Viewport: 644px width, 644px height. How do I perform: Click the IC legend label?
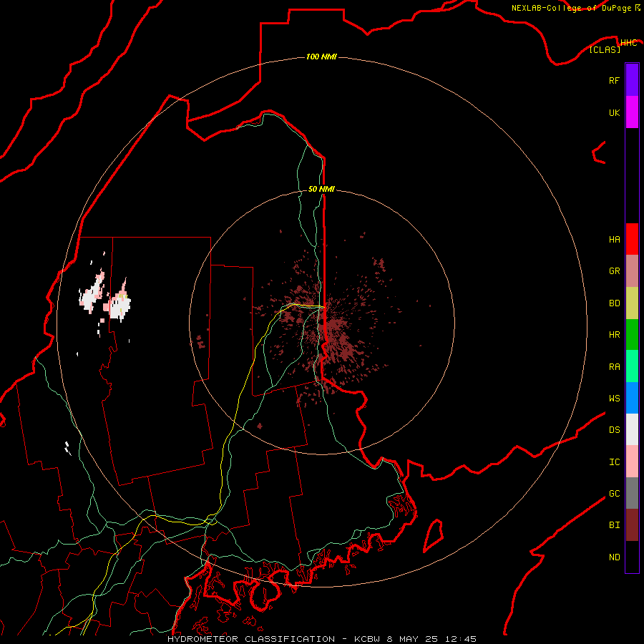(614, 462)
